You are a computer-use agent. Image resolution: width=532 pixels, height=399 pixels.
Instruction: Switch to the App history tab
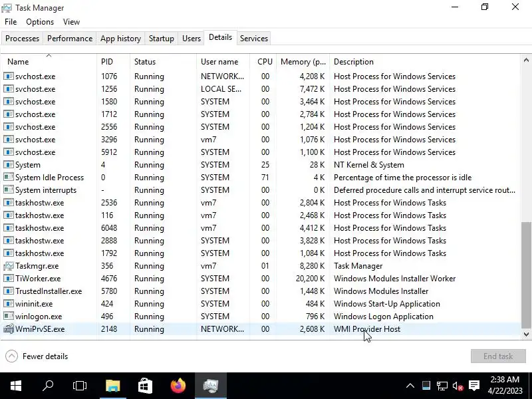point(120,39)
